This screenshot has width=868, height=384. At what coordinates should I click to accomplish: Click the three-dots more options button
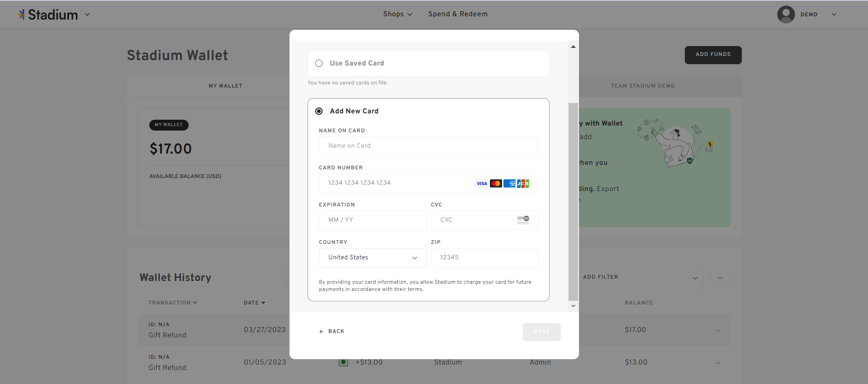coord(720,277)
